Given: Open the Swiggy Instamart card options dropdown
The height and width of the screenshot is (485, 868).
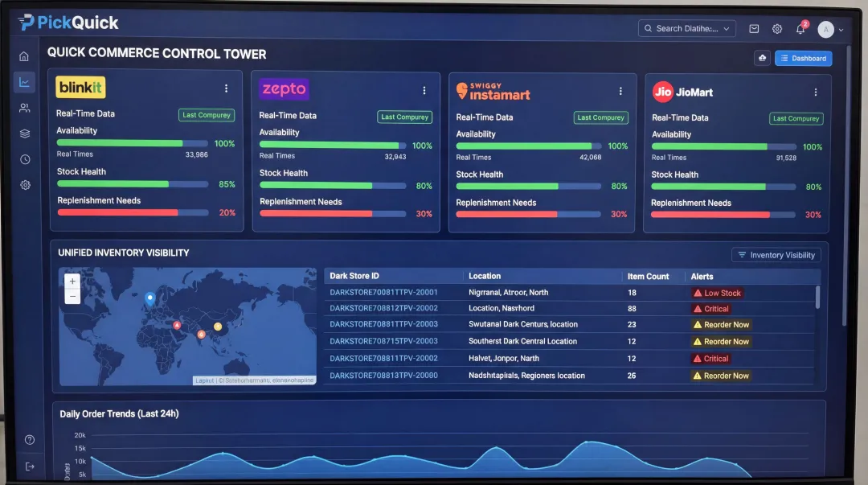Looking at the screenshot, I should [x=621, y=90].
